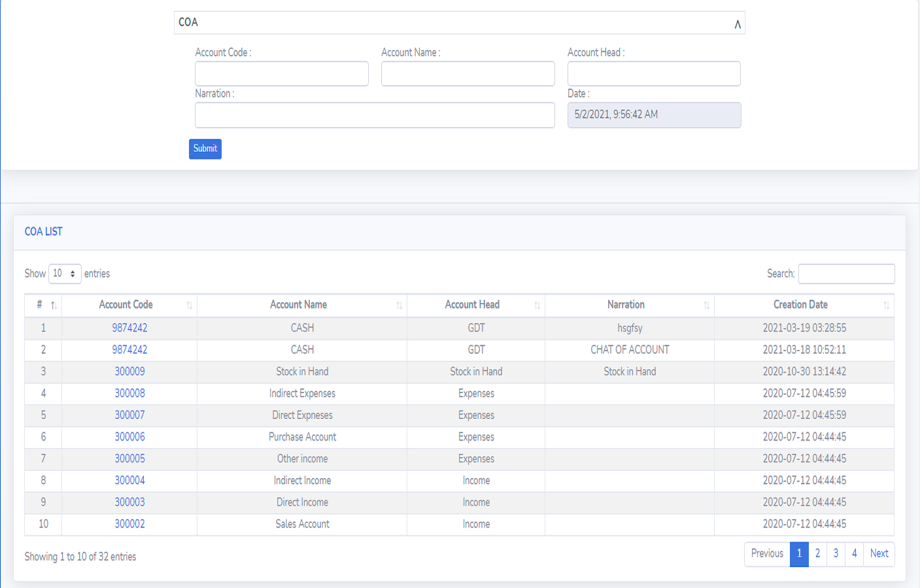Sort table by Account Head column
This screenshot has width=920, height=588.
click(x=472, y=305)
